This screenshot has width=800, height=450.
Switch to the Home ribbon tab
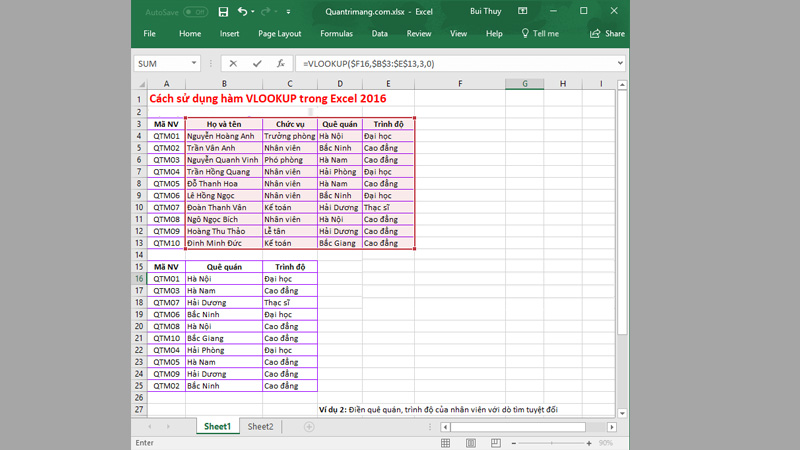tap(190, 34)
